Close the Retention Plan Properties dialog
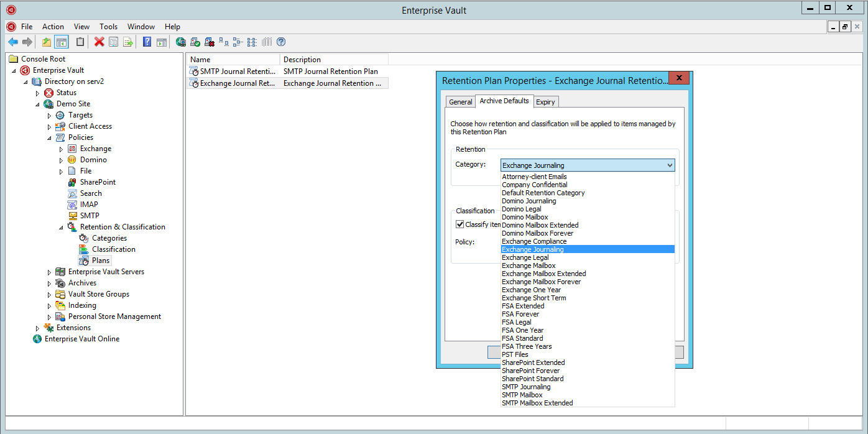The image size is (868, 434). (679, 78)
